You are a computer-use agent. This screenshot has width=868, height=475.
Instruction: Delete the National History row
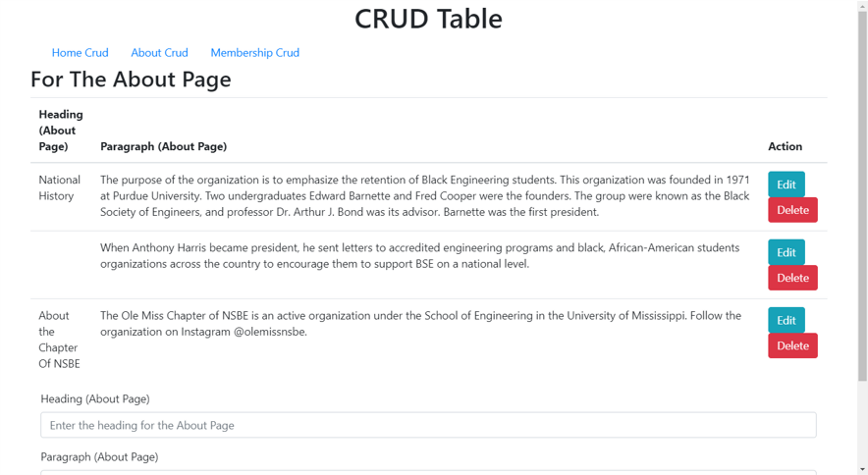pos(792,210)
